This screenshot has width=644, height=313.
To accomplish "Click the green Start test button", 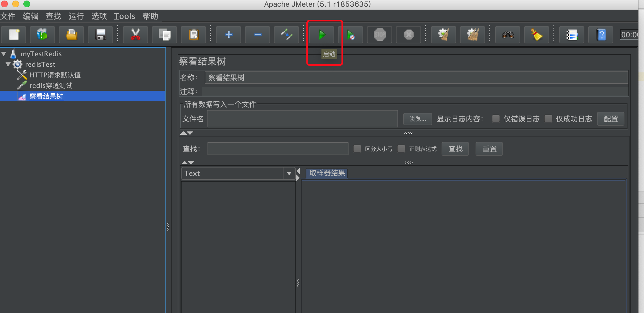I will coord(322,35).
